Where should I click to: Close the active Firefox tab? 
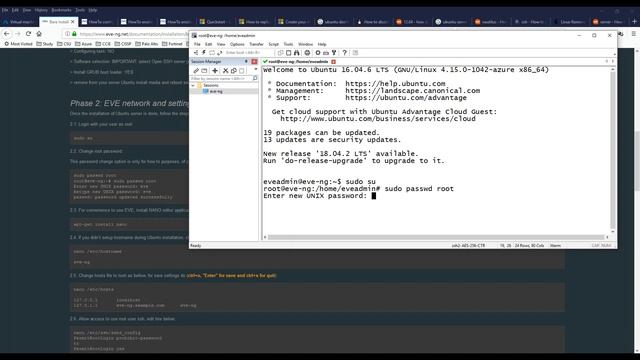pyautogui.click(x=73, y=22)
